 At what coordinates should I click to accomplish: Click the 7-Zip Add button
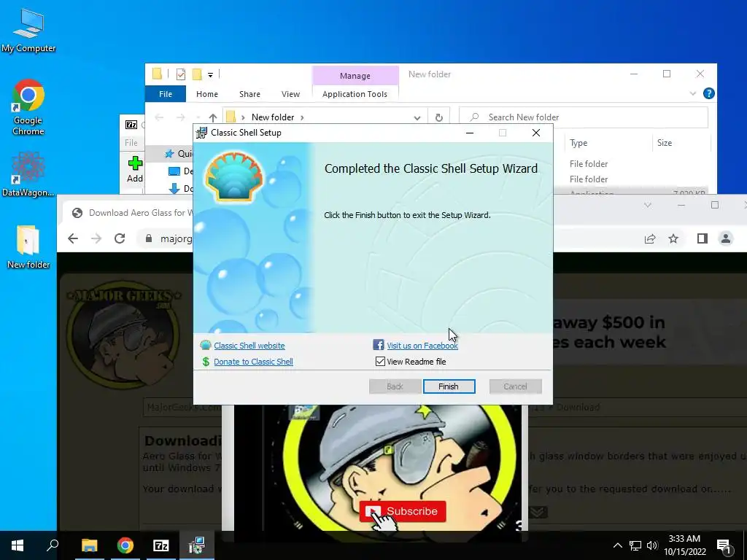(x=135, y=169)
